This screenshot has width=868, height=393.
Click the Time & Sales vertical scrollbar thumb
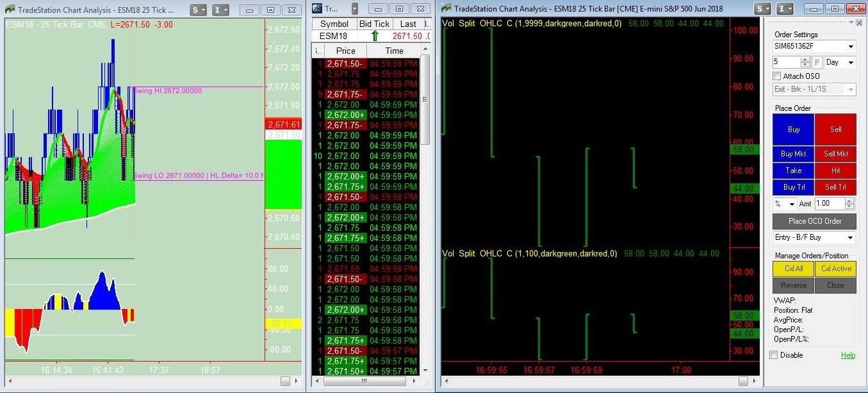pyautogui.click(x=424, y=99)
